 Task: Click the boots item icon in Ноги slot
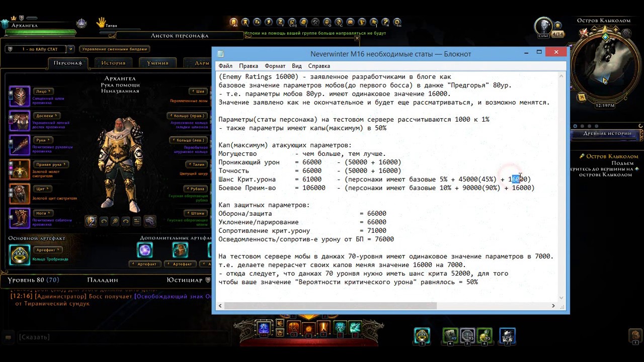click(x=20, y=218)
